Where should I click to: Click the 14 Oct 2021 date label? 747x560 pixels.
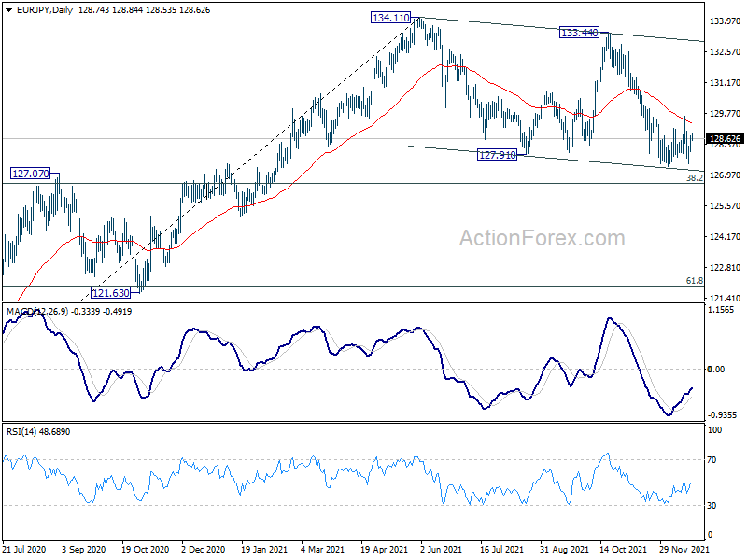pos(623,550)
